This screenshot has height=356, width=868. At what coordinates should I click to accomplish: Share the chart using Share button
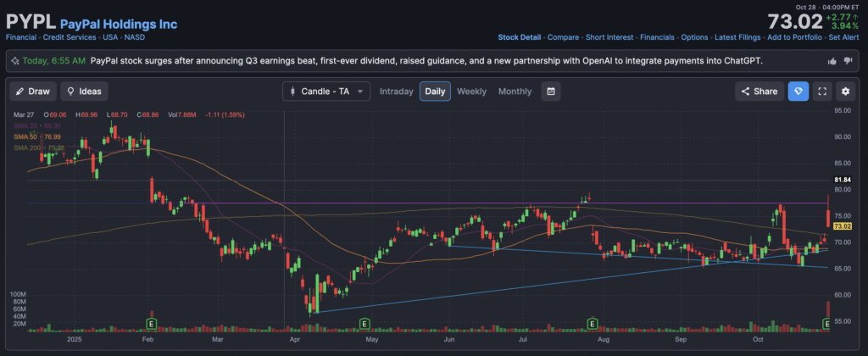click(x=757, y=92)
